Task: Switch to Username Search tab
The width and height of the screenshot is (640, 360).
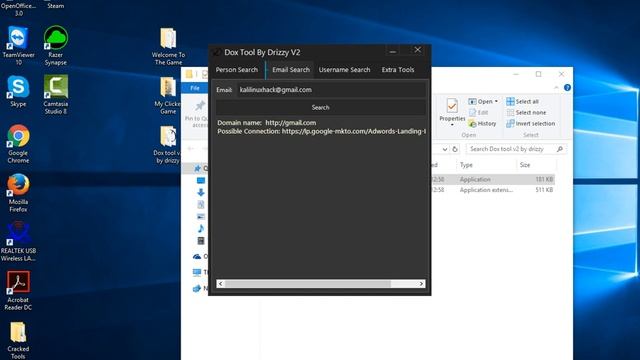Action: point(344,70)
